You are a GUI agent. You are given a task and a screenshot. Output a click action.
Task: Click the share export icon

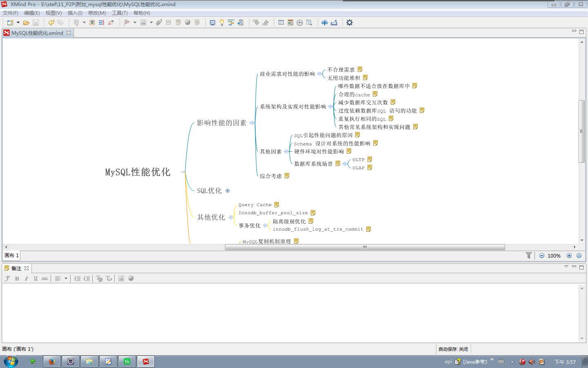pos(334,22)
